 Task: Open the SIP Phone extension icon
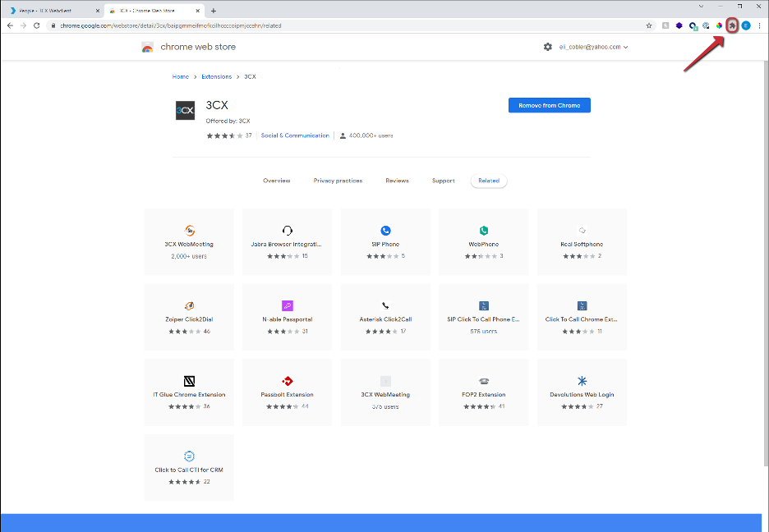[x=385, y=230]
